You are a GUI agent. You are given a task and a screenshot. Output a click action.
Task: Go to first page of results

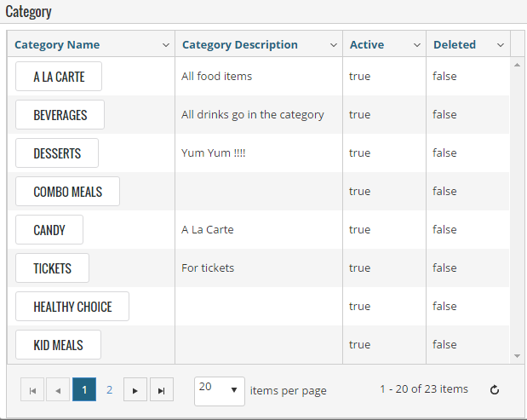tap(32, 389)
